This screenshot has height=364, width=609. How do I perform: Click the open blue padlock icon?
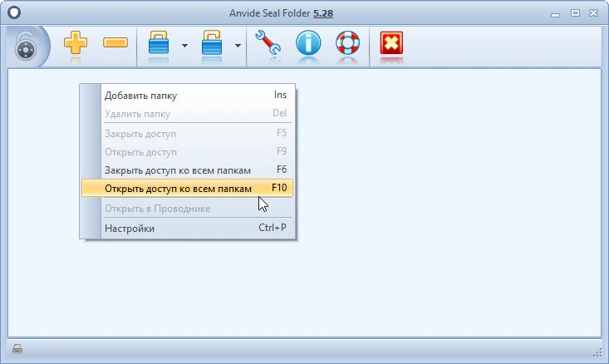coord(212,42)
